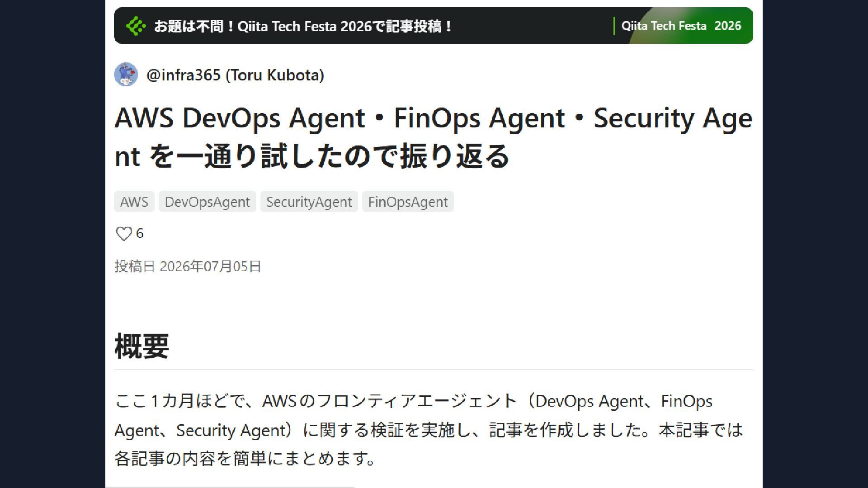This screenshot has width=868, height=488.
Task: Select the FinOpsAgent tag
Action: click(408, 202)
